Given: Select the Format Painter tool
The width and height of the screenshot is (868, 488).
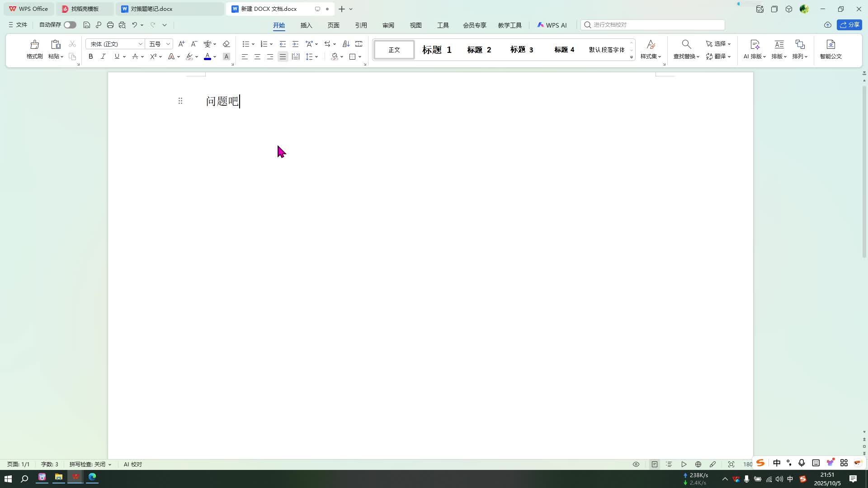Looking at the screenshot, I should tap(34, 49).
